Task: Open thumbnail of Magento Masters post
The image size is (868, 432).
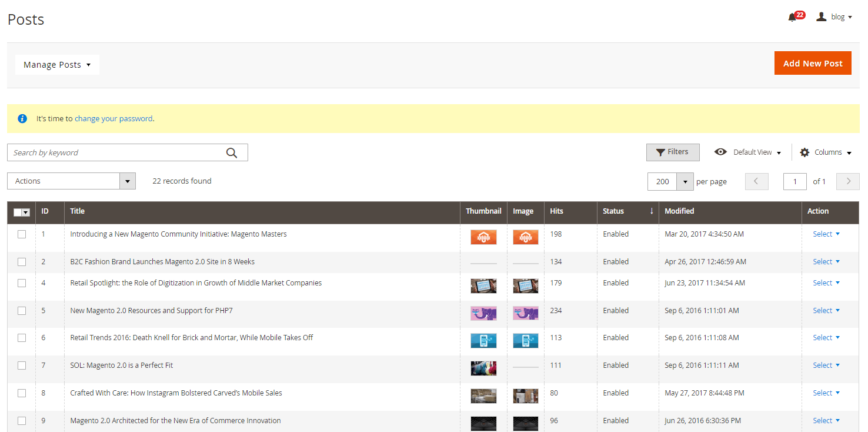Action: 483,237
